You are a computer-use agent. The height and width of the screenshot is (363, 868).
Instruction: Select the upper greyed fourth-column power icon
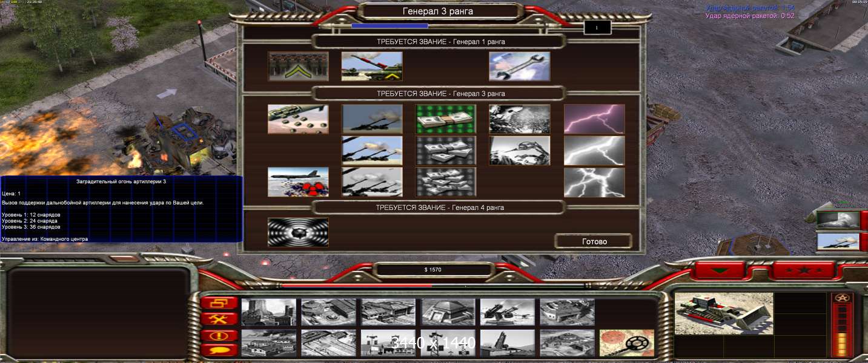coord(520,119)
